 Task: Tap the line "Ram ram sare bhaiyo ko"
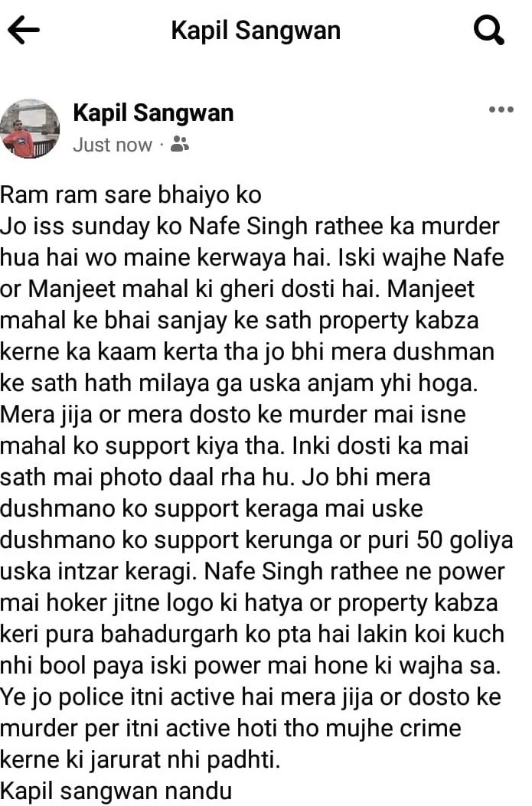[x=131, y=195]
